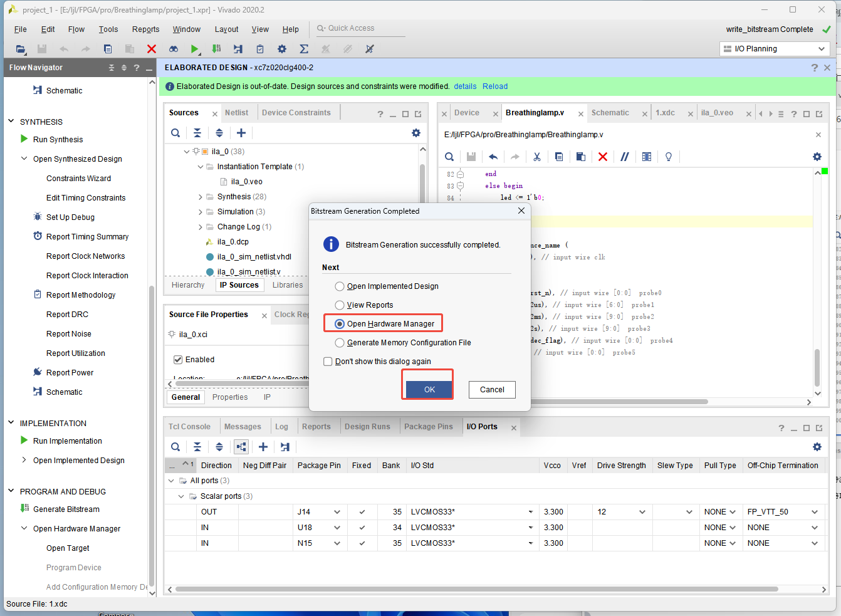
Task: Click the editor Undo arrow icon
Action: [x=493, y=157]
